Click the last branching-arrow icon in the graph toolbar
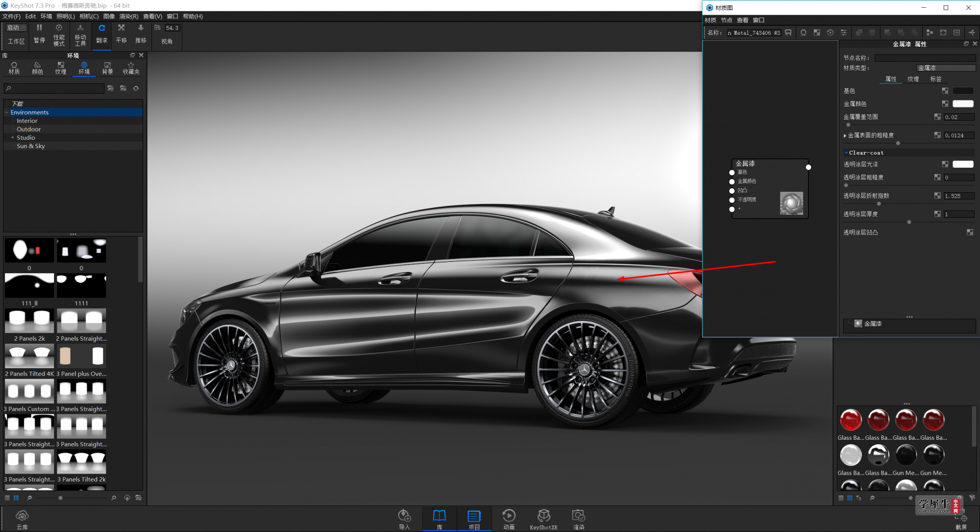 [x=971, y=32]
